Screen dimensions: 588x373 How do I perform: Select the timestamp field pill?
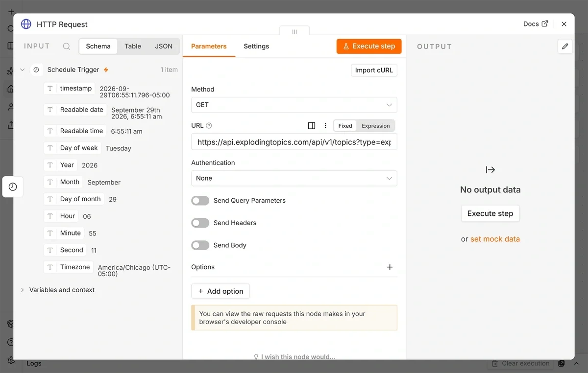pos(70,89)
